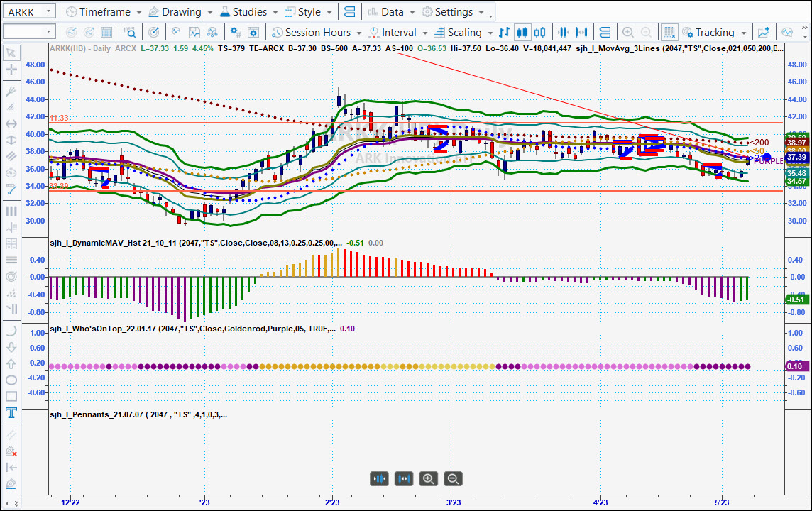Open the Settings menu

453,11
